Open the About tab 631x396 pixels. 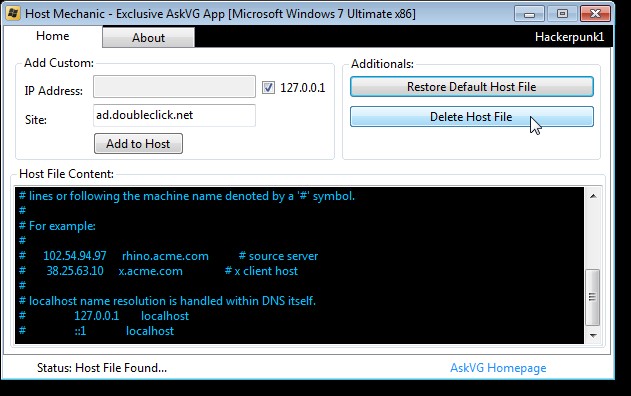click(148, 38)
